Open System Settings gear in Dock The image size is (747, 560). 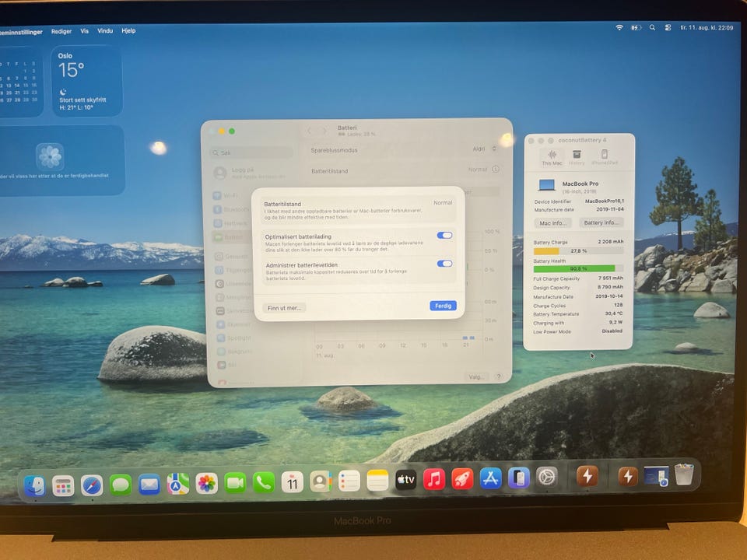[547, 477]
